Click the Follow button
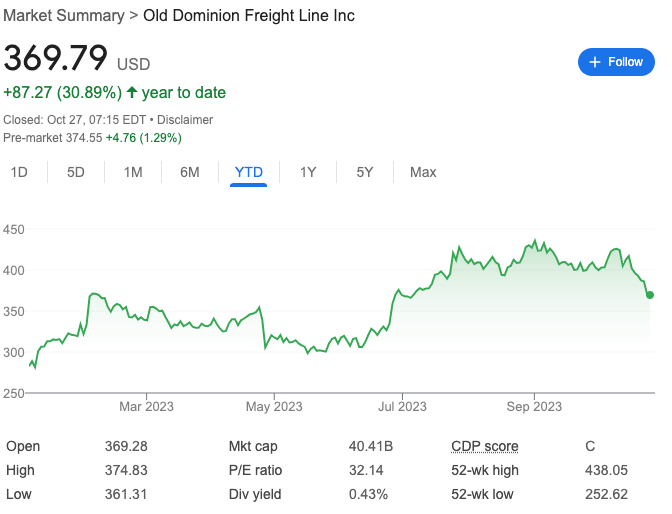Screen dimensions: 672x514 pos(615,62)
